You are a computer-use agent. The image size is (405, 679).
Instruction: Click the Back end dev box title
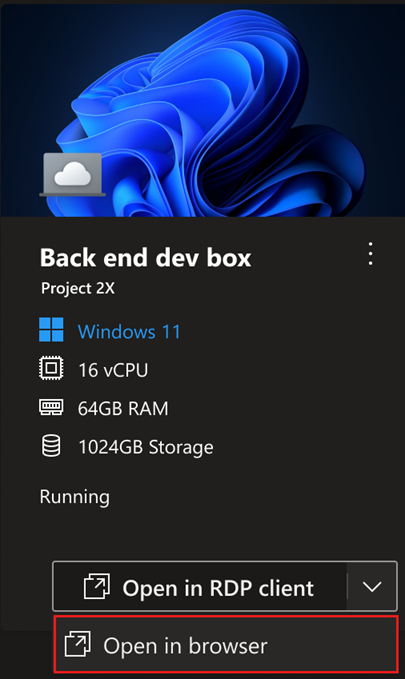[x=146, y=258]
